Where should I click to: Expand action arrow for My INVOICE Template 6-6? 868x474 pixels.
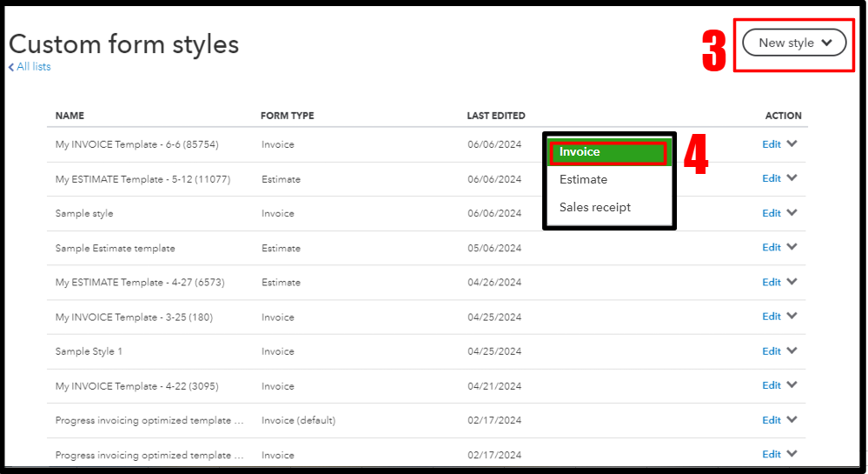(x=792, y=144)
